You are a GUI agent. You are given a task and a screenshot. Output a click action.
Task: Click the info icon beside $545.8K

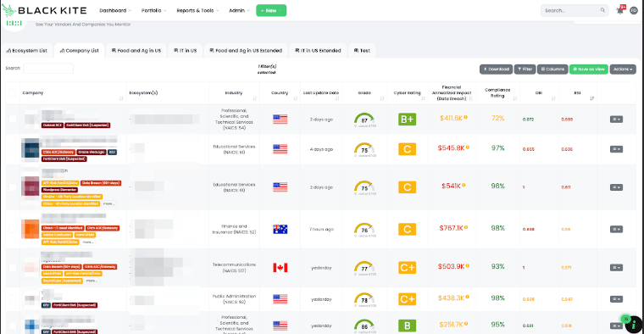468,148
